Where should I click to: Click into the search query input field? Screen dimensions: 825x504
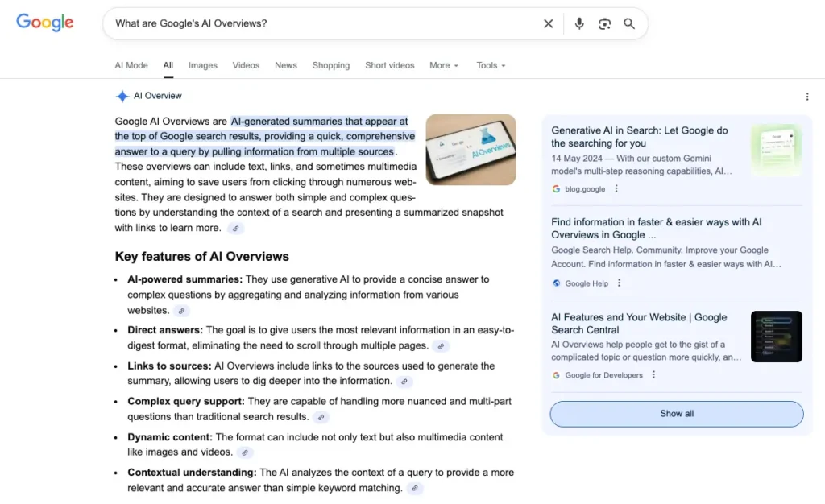[x=324, y=23]
